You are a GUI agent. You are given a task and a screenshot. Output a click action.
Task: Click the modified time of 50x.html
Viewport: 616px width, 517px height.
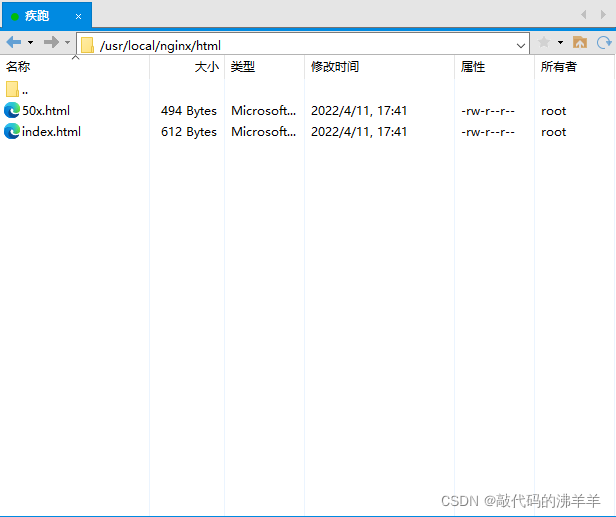359,111
